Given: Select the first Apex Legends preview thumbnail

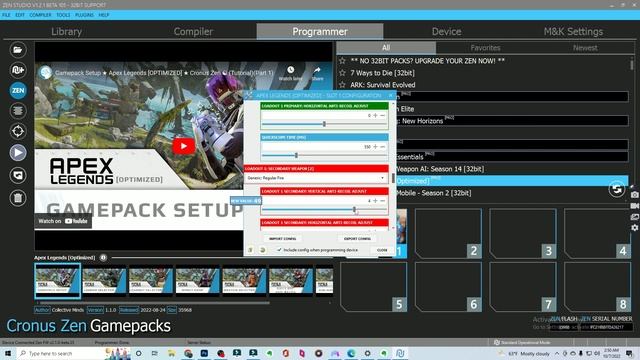Looking at the screenshot, I should [58, 281].
